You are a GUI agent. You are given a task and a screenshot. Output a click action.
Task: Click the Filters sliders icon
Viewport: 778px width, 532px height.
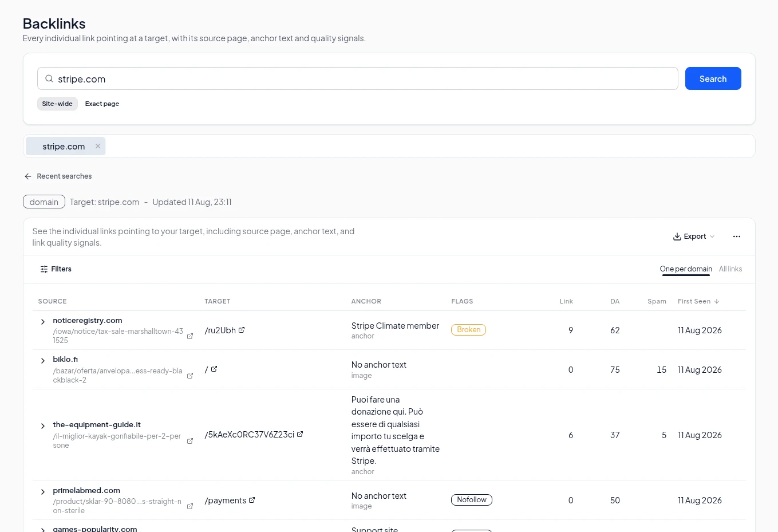point(44,269)
